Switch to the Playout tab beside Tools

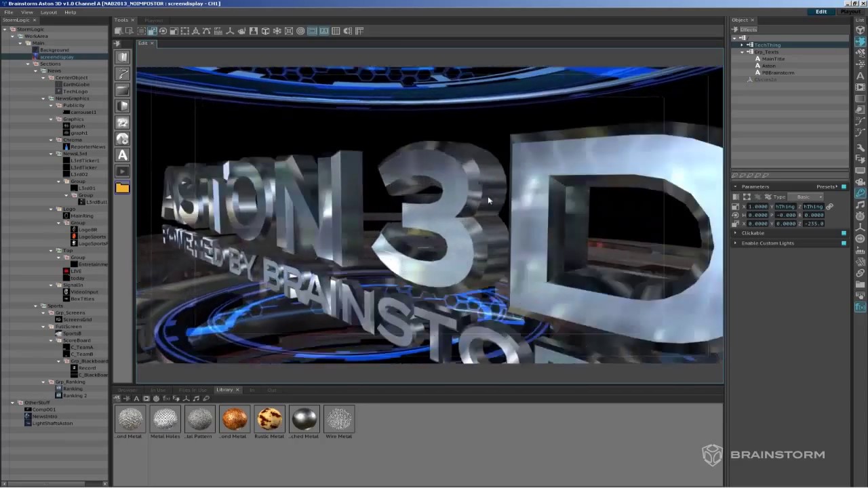coord(153,20)
